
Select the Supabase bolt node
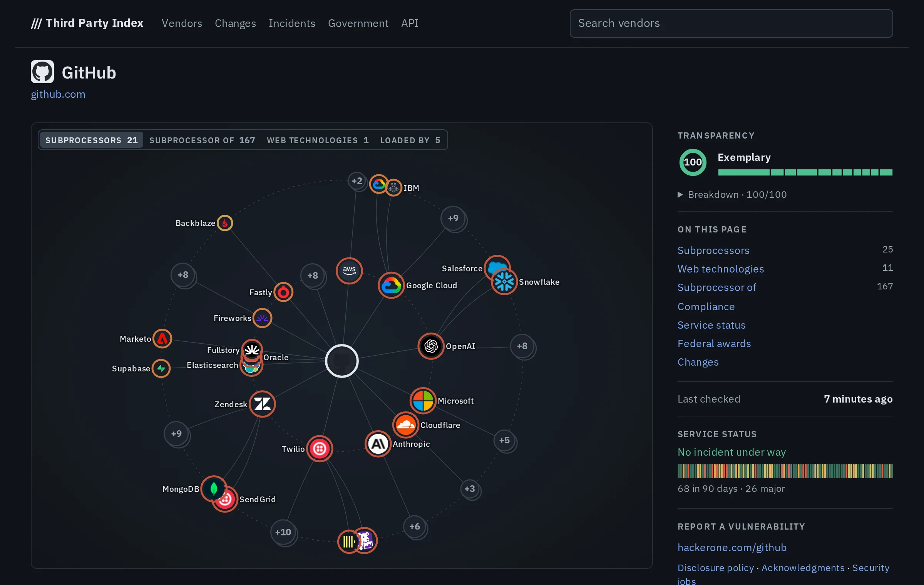161,368
